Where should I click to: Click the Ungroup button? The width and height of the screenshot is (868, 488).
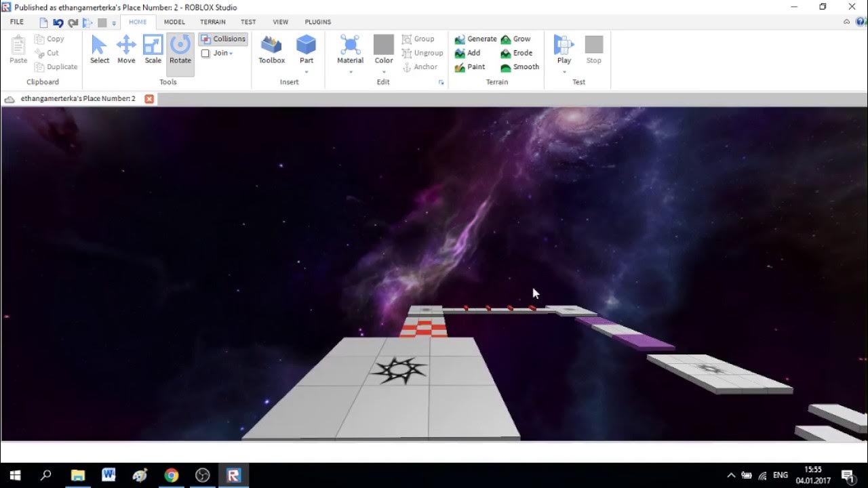tap(422, 53)
